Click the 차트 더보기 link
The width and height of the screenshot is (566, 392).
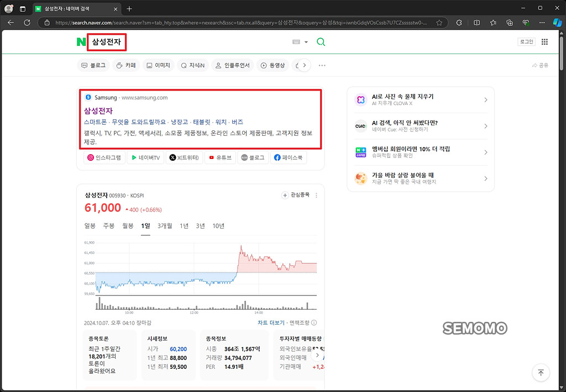pos(271,323)
